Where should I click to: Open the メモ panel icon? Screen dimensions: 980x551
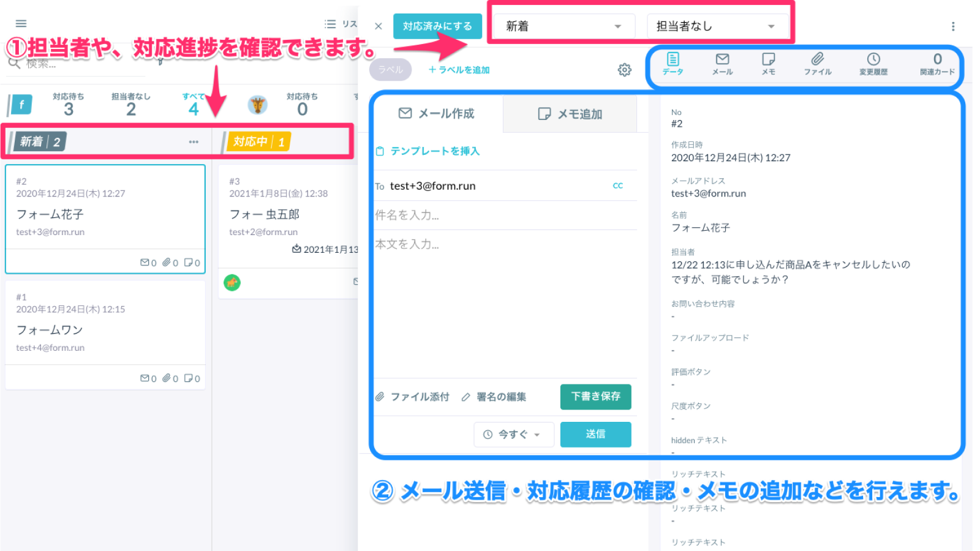768,64
